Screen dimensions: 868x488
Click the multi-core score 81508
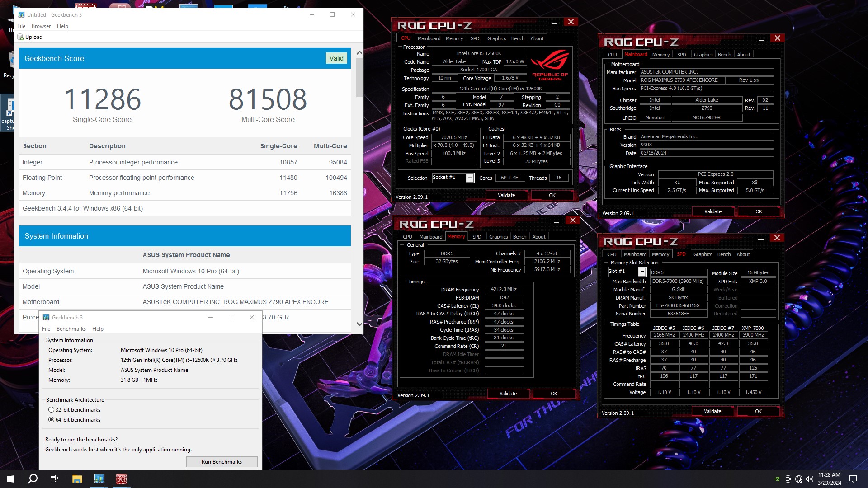[x=268, y=99]
